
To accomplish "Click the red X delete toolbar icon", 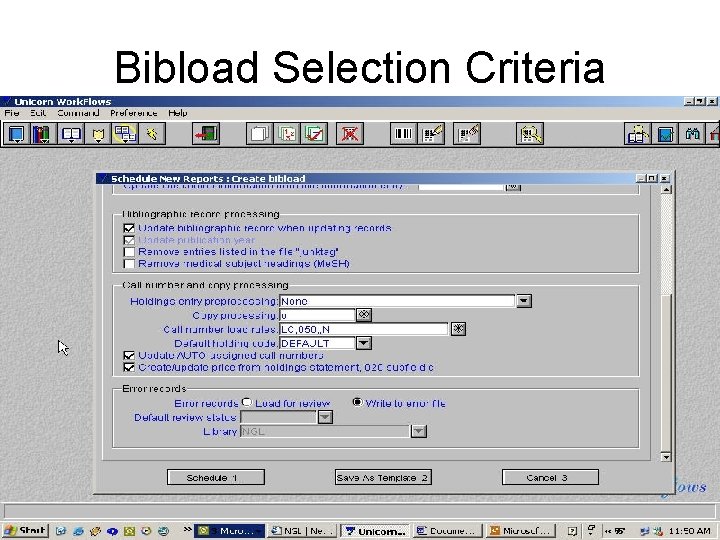I will pos(349,134).
